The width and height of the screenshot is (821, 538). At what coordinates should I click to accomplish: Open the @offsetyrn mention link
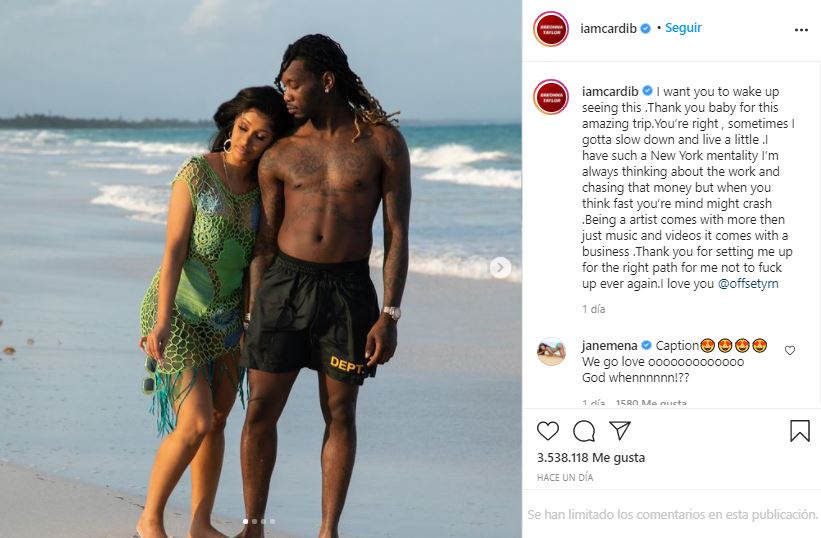click(x=748, y=284)
